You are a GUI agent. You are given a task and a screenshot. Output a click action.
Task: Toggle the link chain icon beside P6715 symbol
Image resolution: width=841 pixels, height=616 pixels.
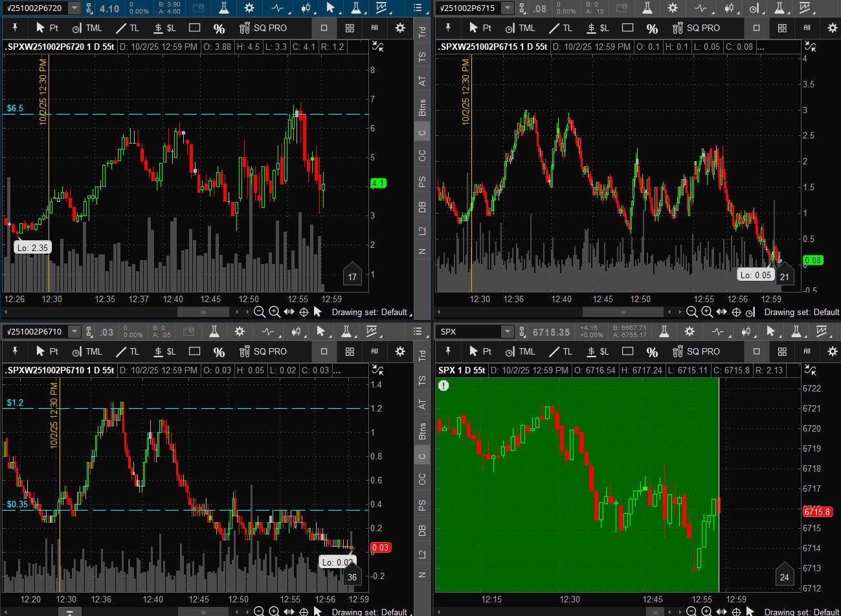click(x=522, y=8)
